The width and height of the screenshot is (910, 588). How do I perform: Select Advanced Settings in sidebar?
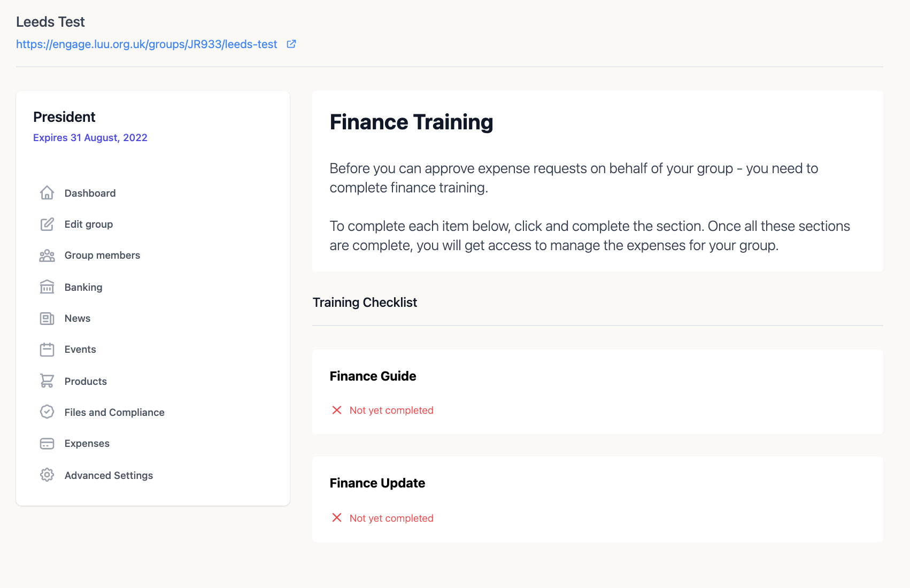[109, 476]
